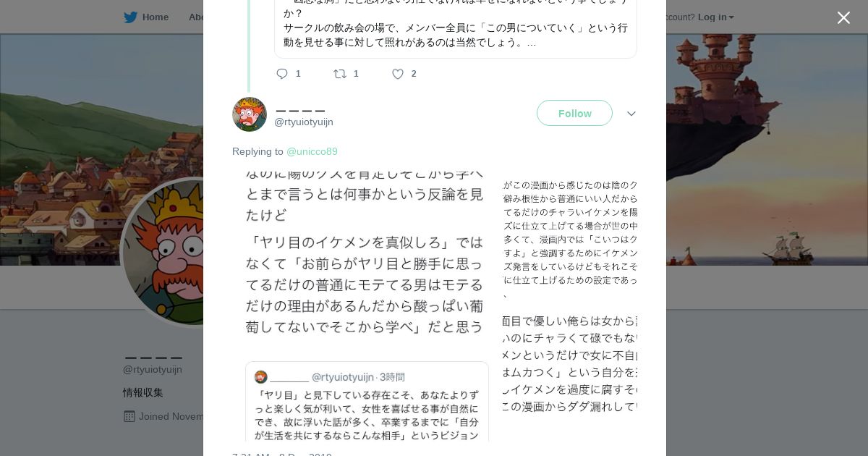Open the left attached tweet image
This screenshot has height=456, width=868.
pyautogui.click(x=367, y=304)
